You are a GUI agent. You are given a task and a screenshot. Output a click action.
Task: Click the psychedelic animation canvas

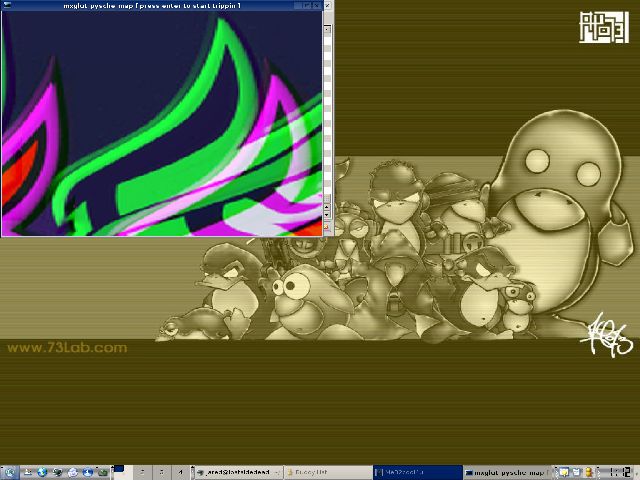tap(162, 123)
